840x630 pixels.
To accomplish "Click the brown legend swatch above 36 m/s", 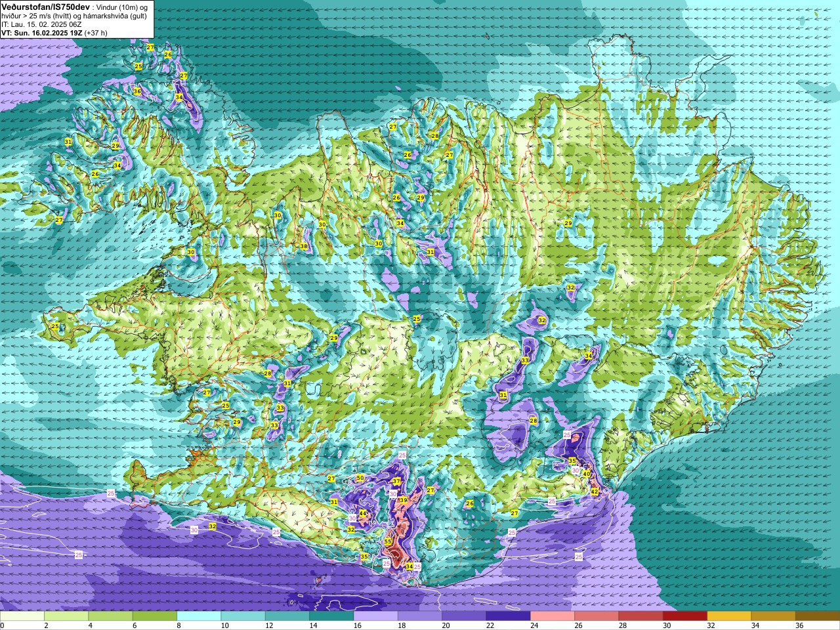I will click(x=818, y=616).
